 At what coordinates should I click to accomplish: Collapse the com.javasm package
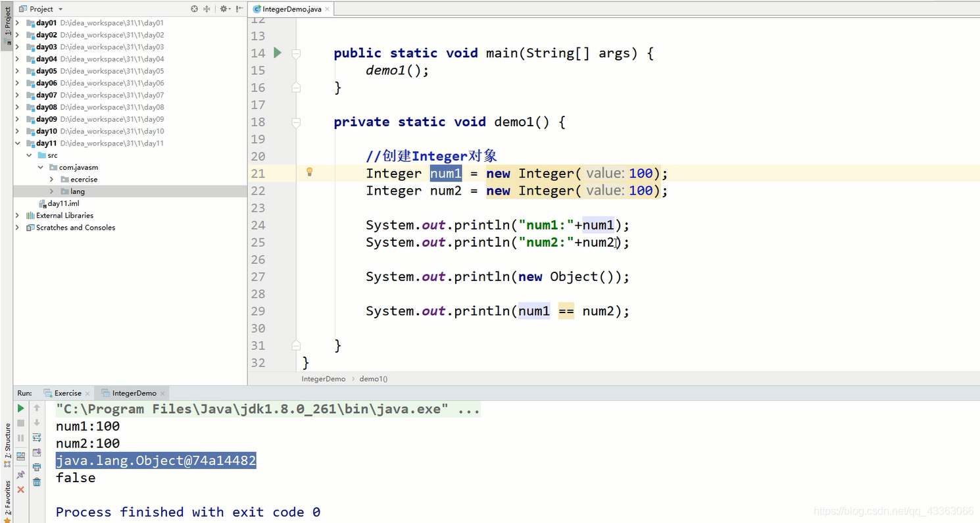coord(41,167)
